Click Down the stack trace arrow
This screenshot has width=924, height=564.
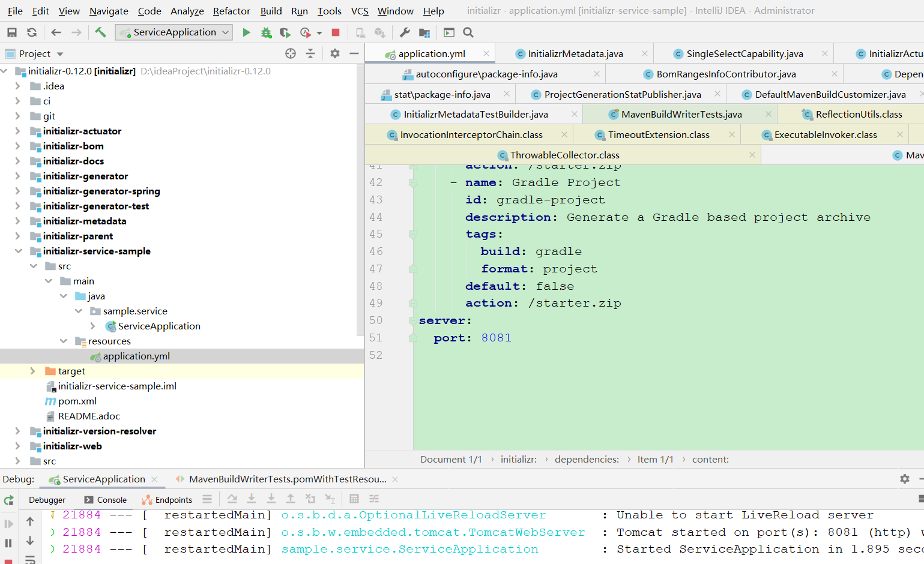pyautogui.click(x=30, y=541)
